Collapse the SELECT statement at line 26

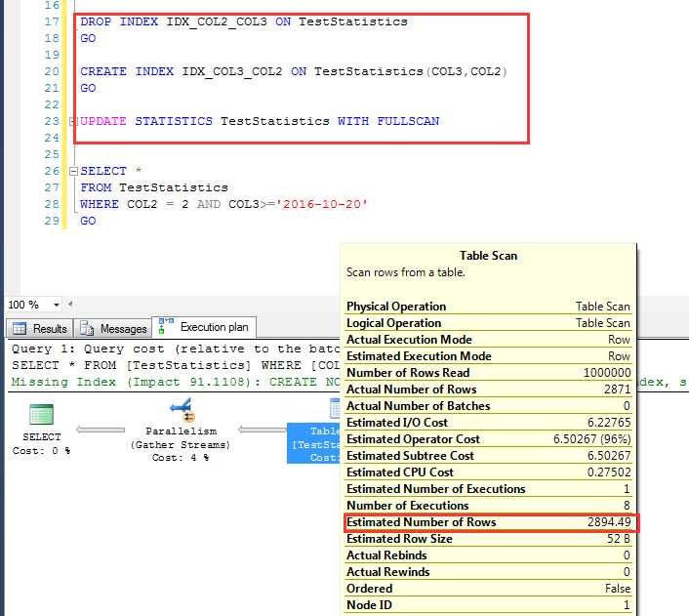[74, 171]
